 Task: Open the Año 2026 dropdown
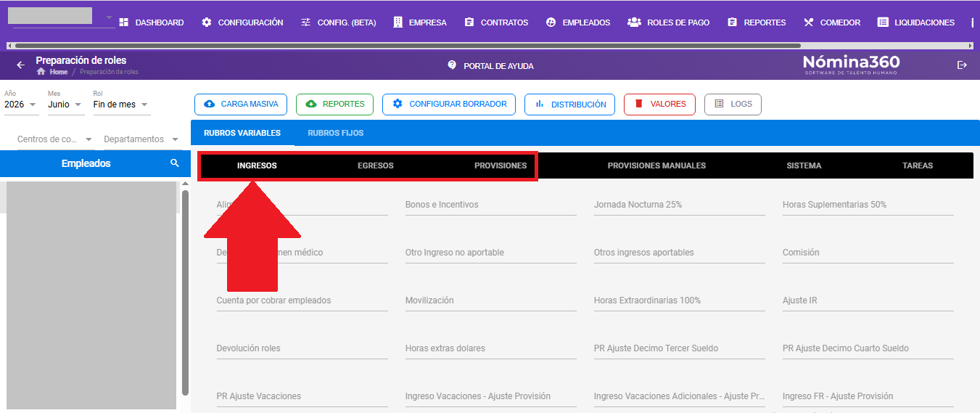[21, 105]
